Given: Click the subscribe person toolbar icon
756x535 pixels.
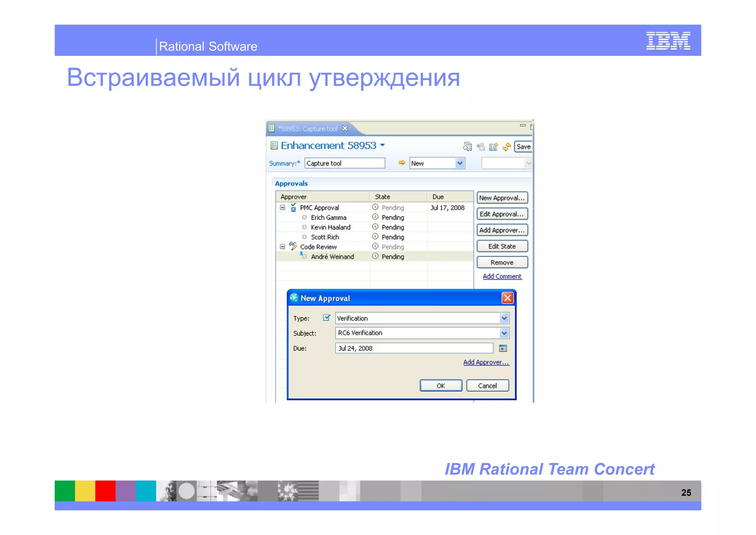Looking at the screenshot, I should click(480, 147).
